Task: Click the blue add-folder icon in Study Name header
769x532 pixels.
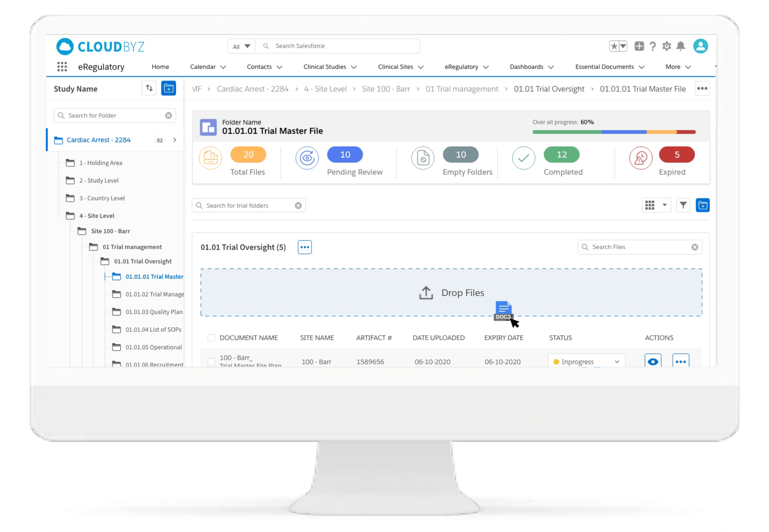Action: click(x=169, y=88)
